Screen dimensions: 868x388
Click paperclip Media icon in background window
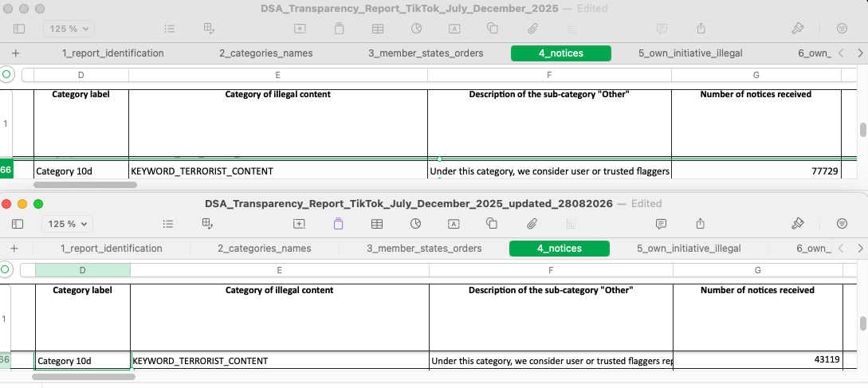532,28
